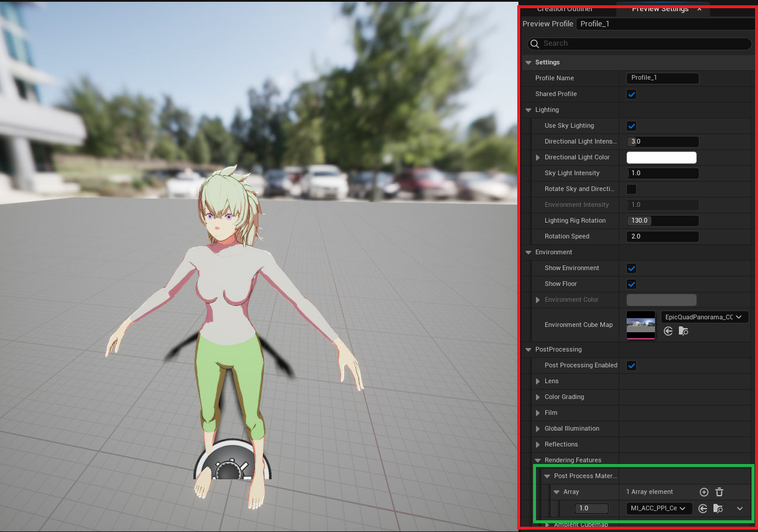Switch to the Creation Outliner tab

pos(565,9)
